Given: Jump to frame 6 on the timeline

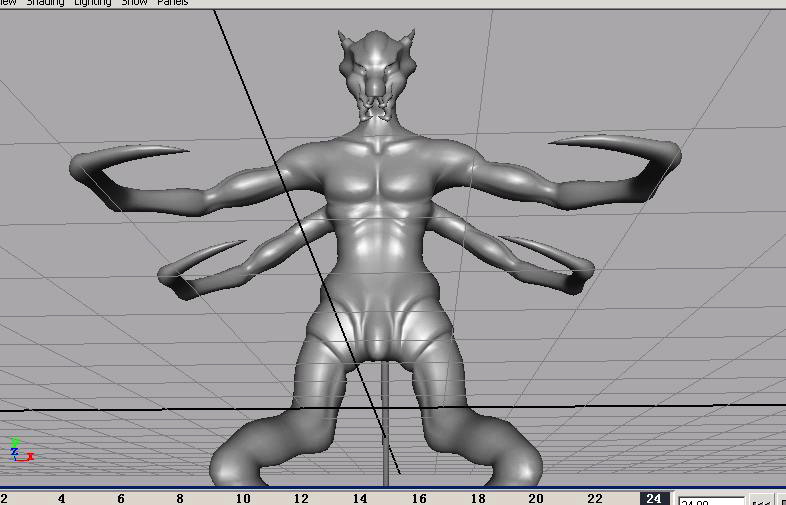Looking at the screenshot, I should (x=120, y=498).
